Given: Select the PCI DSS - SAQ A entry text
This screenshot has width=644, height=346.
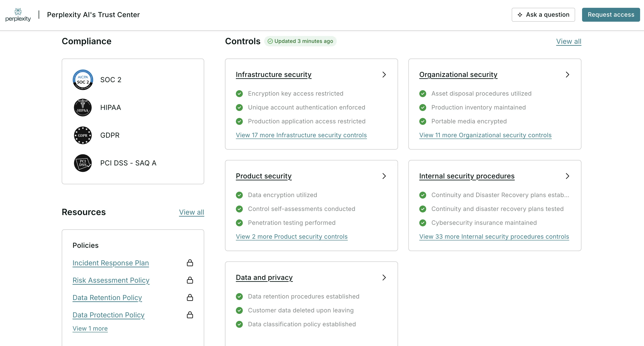Looking at the screenshot, I should point(128,163).
